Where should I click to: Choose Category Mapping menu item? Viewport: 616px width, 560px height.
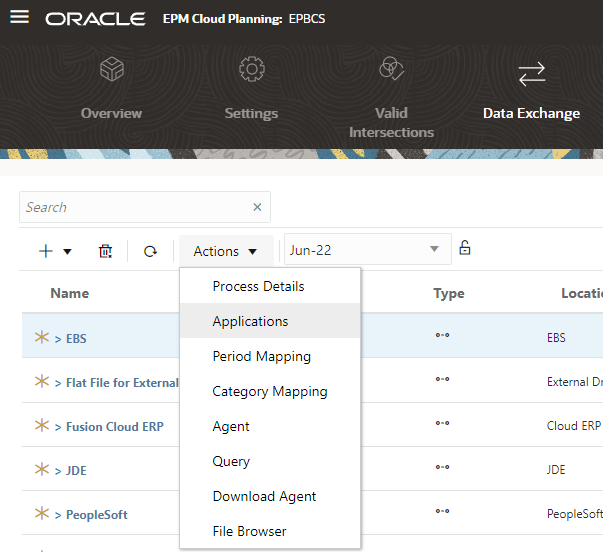270,391
